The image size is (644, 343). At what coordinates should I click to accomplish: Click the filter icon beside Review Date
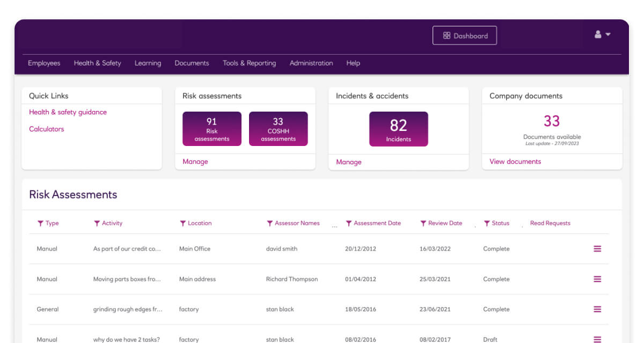point(423,223)
